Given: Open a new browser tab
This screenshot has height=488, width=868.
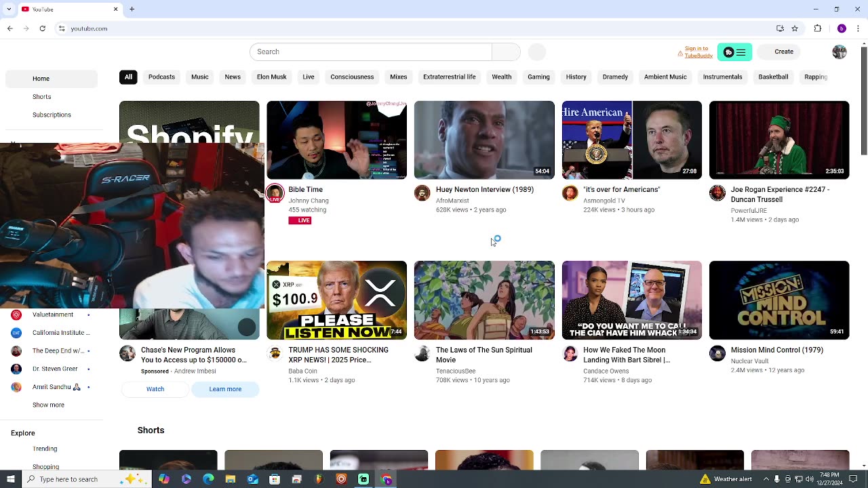Looking at the screenshot, I should pos(132,9).
